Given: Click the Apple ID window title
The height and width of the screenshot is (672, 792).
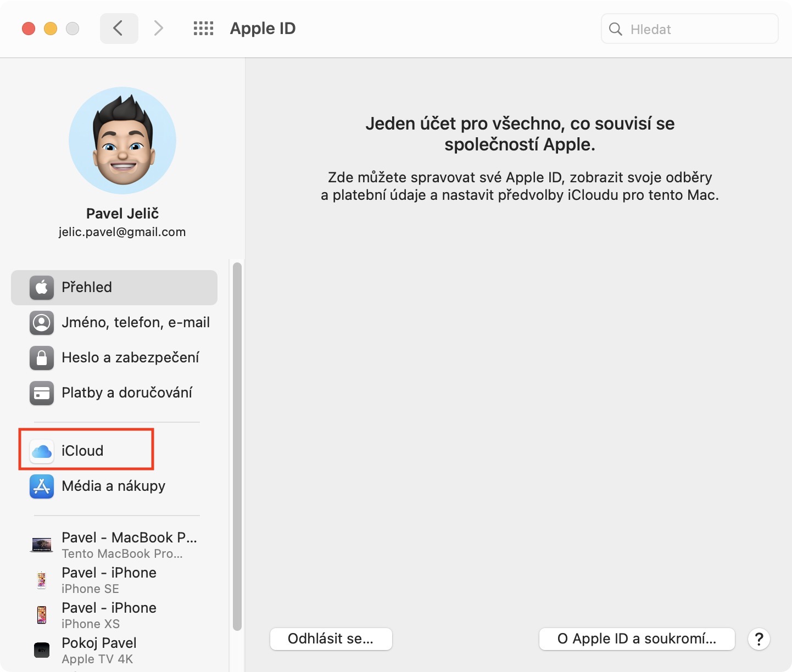Looking at the screenshot, I should pyautogui.click(x=263, y=29).
